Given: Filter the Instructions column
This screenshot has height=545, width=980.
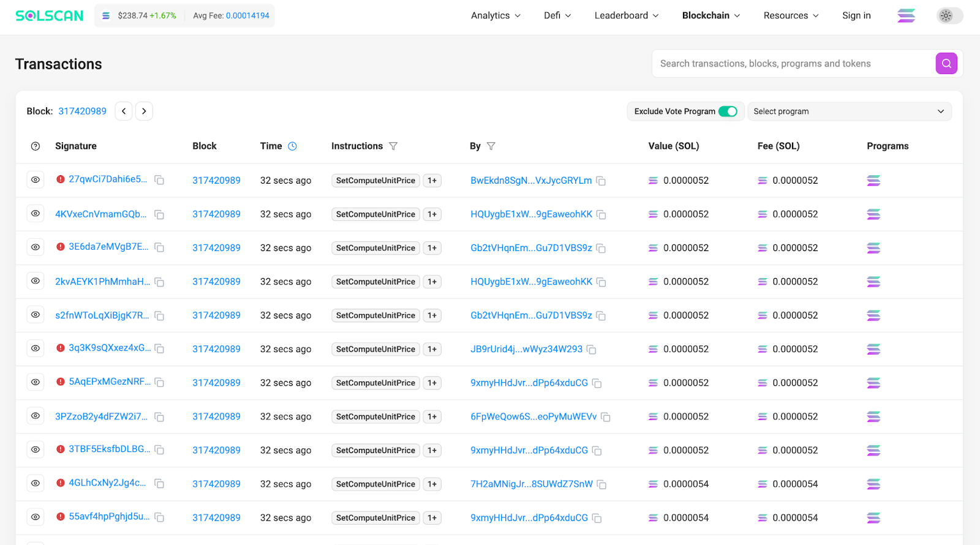Looking at the screenshot, I should pyautogui.click(x=393, y=146).
